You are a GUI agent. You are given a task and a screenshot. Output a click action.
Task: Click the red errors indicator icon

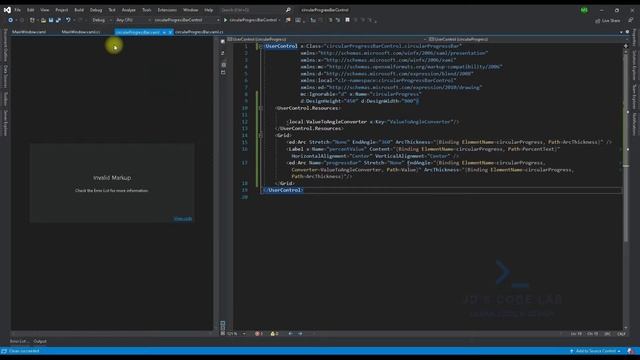(258, 333)
